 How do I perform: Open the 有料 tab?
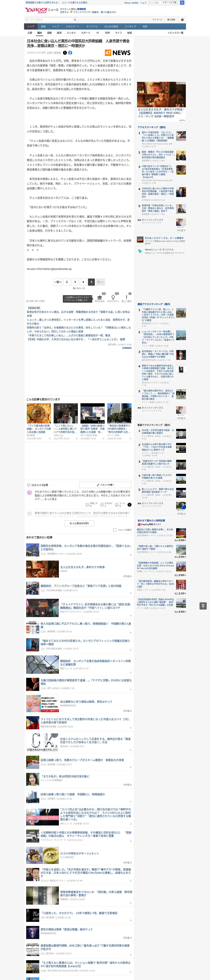145,27
